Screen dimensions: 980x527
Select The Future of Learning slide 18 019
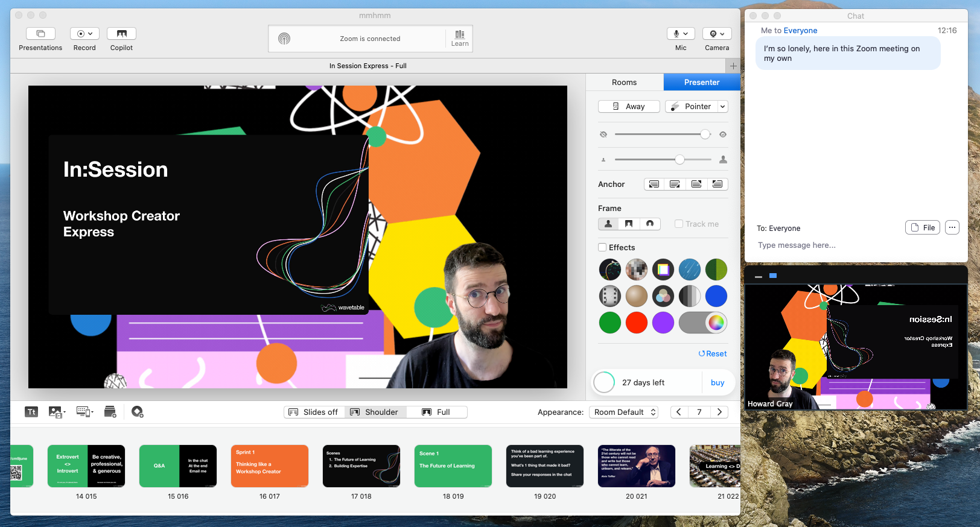[x=453, y=466]
